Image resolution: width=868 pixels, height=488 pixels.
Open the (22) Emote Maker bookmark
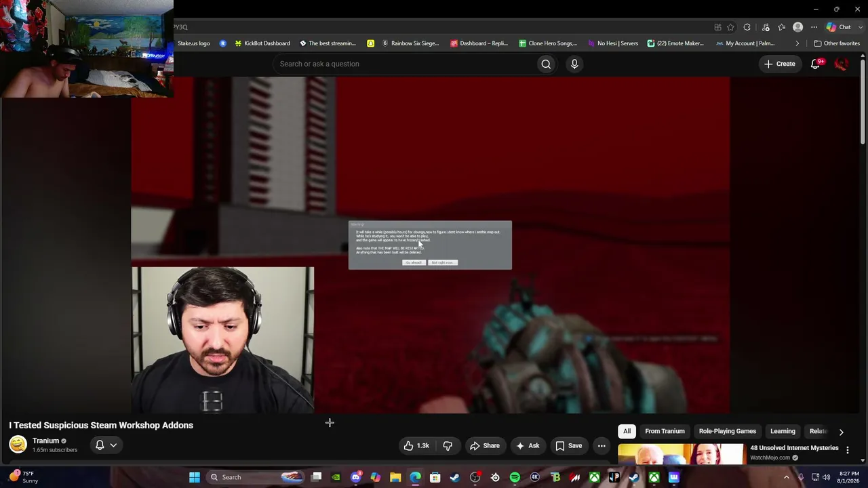tap(675, 43)
